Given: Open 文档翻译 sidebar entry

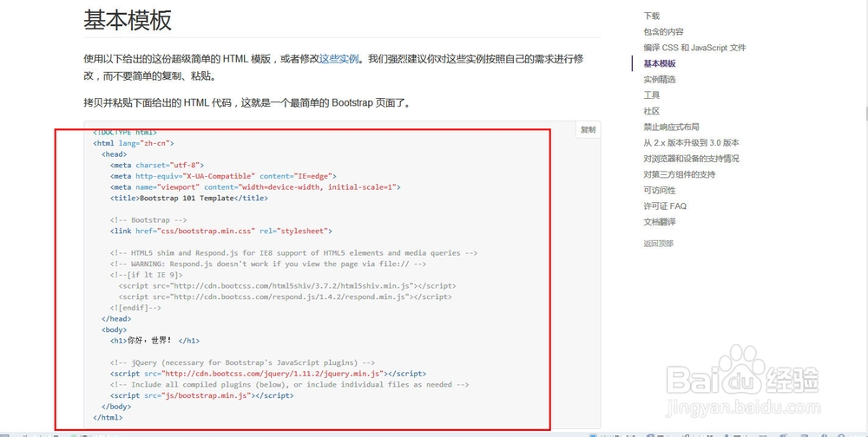Looking at the screenshot, I should point(660,222).
